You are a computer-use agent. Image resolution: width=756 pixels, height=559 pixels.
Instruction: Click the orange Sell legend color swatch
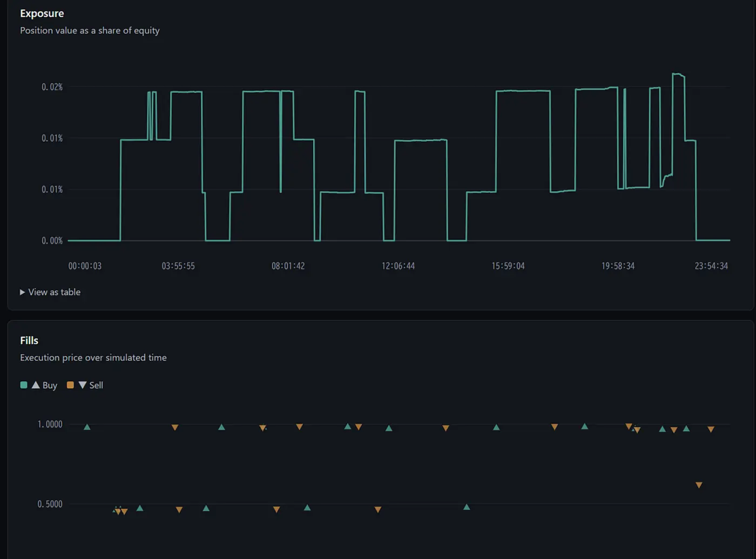[70, 385]
